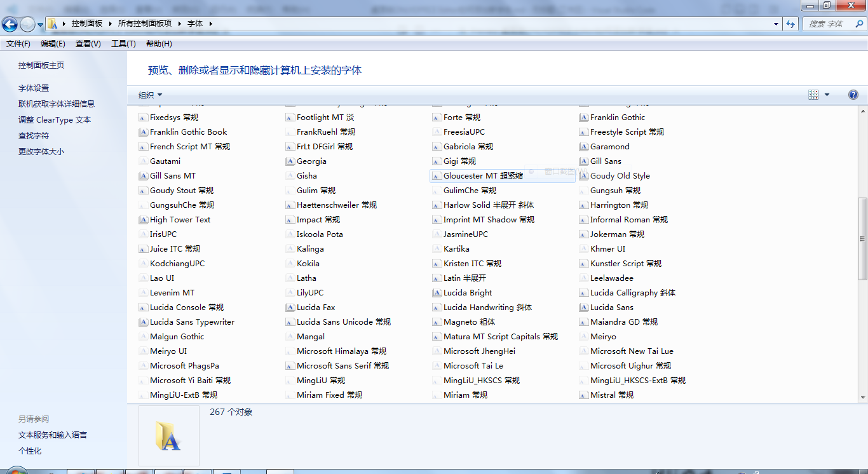Select the High Tower Text font icon

[143, 219]
